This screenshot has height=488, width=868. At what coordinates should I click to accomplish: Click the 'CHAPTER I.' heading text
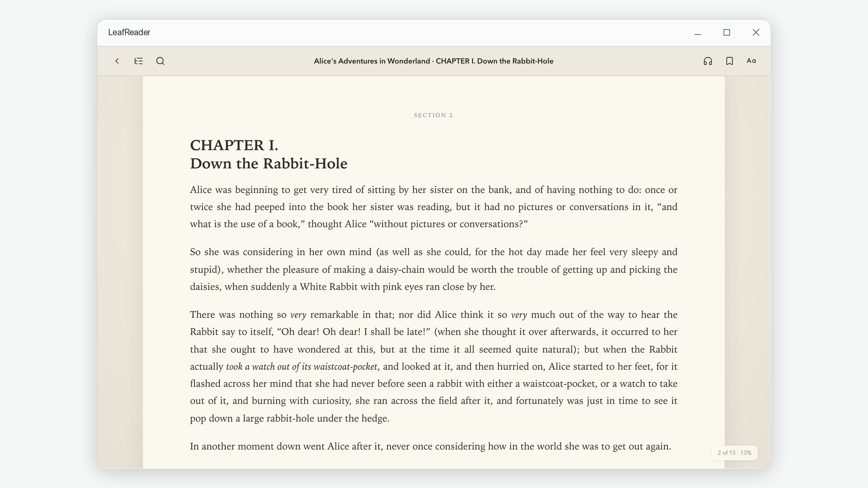[234, 145]
